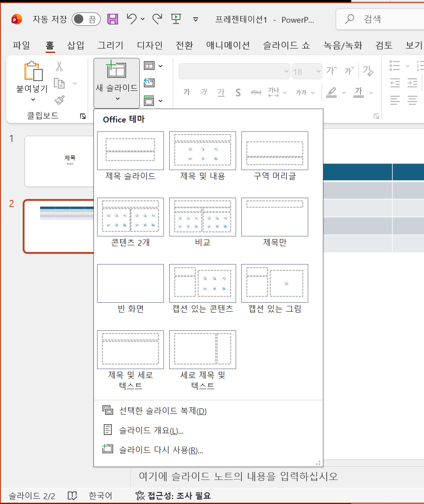Viewport: 424px width, 504px height.
Task: Click the Save icon in title bar
Action: (x=113, y=19)
